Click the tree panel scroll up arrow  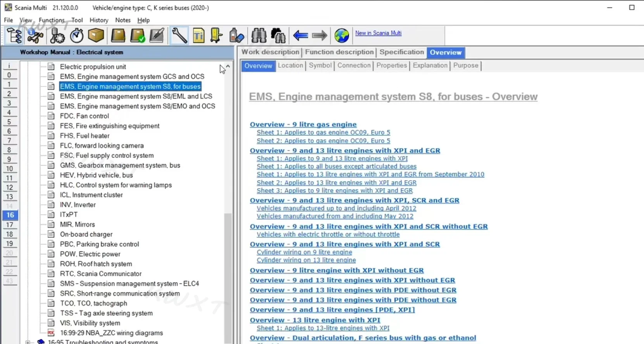228,67
